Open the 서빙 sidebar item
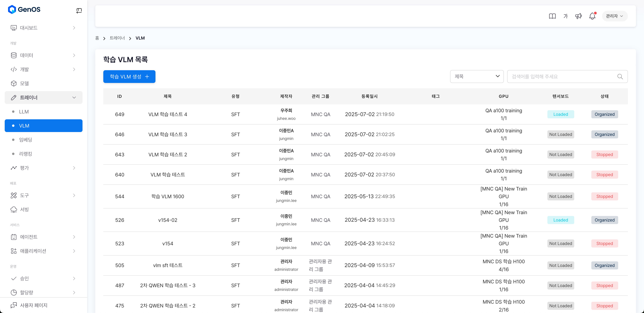Screen dimensions: 644x313 point(24,209)
